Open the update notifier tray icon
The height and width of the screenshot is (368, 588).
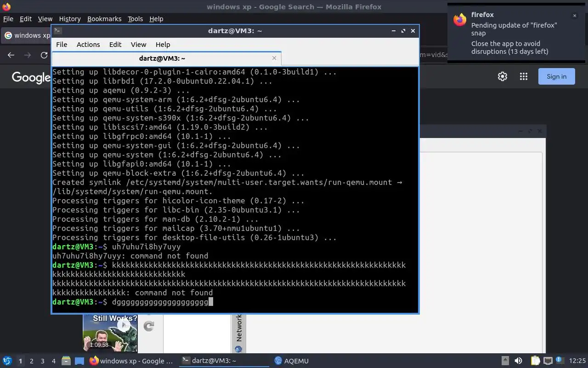(560, 360)
